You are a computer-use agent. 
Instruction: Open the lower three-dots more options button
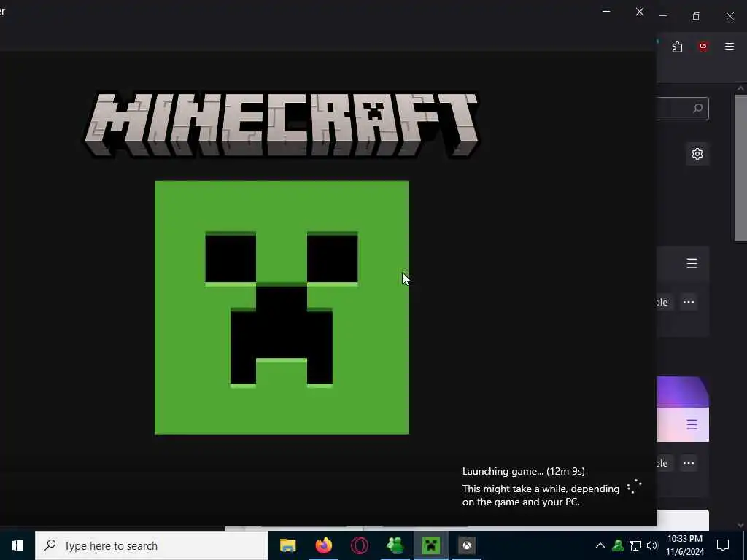click(x=689, y=463)
